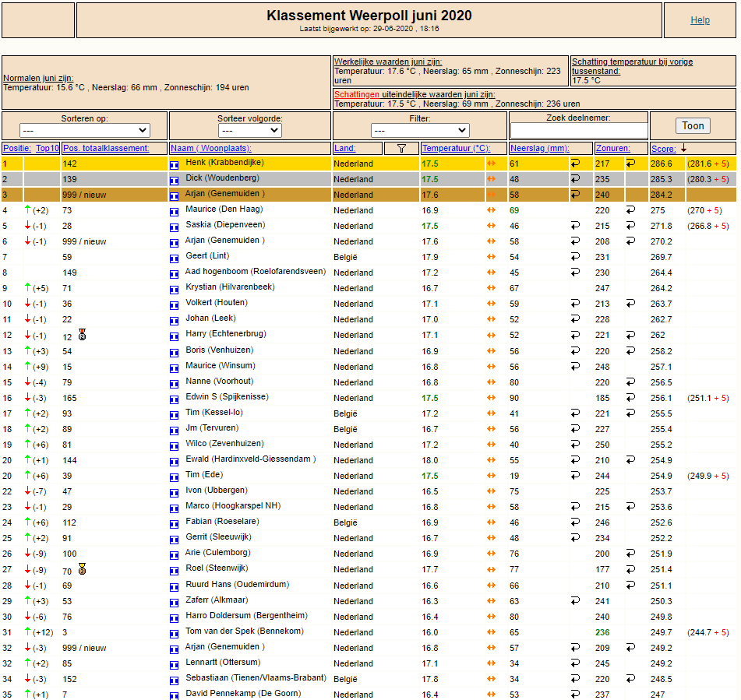Sort by the Temperatuur (°C) column header
The image size is (741, 700).
pos(456,148)
